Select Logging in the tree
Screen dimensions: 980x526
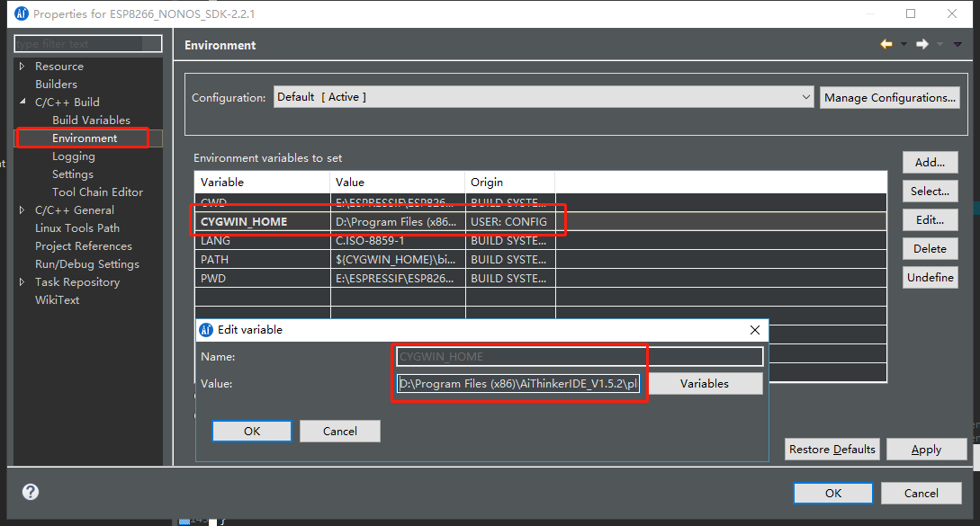(x=74, y=156)
